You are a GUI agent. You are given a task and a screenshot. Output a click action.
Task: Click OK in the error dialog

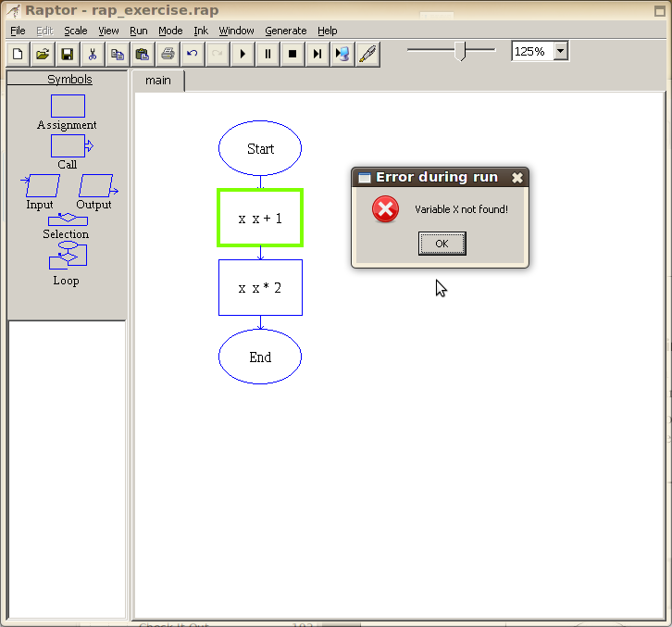pos(442,244)
